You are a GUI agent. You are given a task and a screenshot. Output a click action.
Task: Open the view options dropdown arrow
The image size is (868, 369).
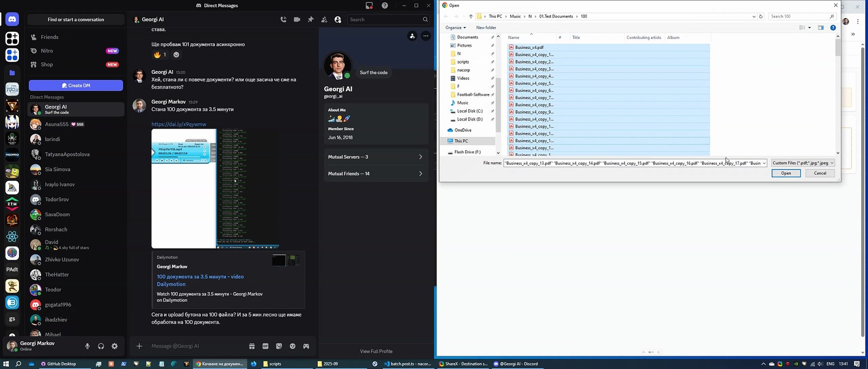pyautogui.click(x=810, y=28)
